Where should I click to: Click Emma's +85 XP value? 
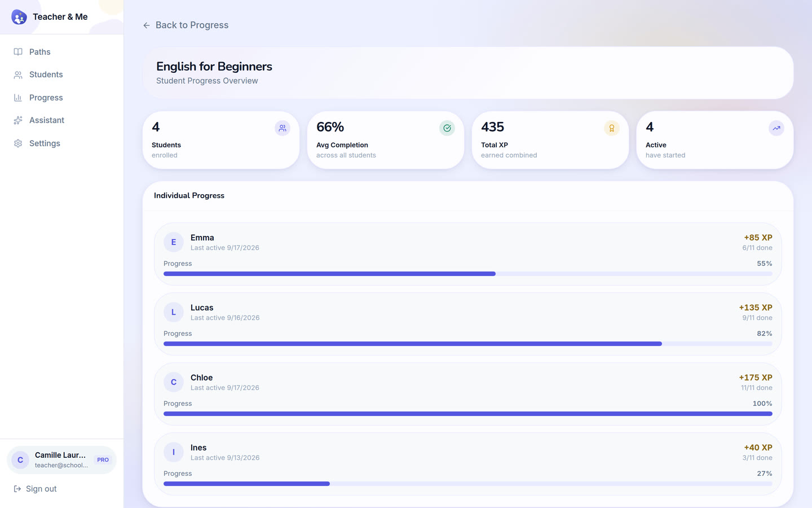pyautogui.click(x=758, y=238)
